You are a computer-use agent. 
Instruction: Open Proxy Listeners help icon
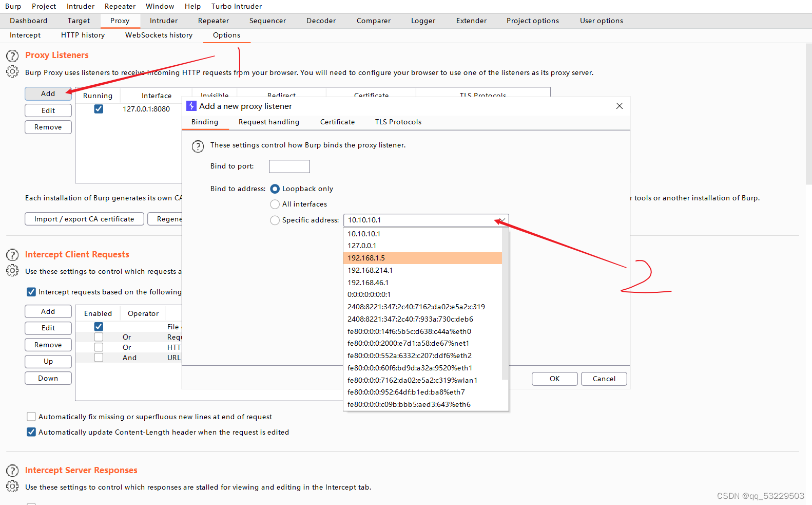[x=12, y=56]
